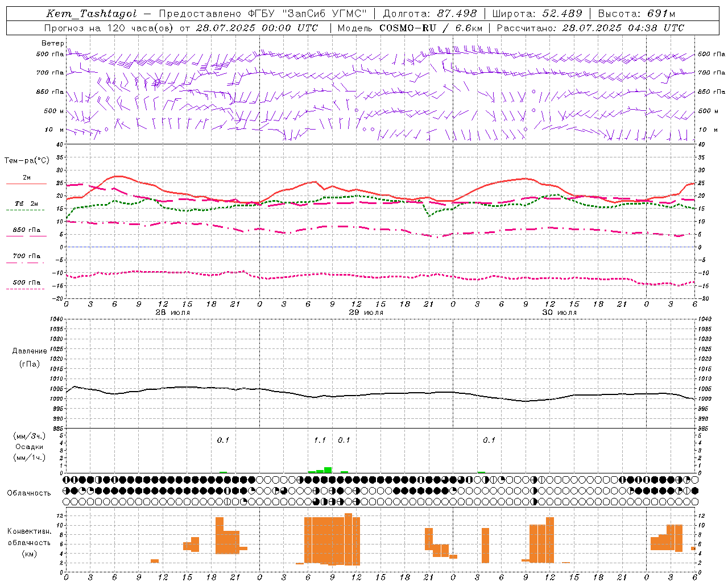The width and height of the screenshot is (728, 582).
Task: Click the 'Высота: 691м' header value
Action: click(636, 14)
